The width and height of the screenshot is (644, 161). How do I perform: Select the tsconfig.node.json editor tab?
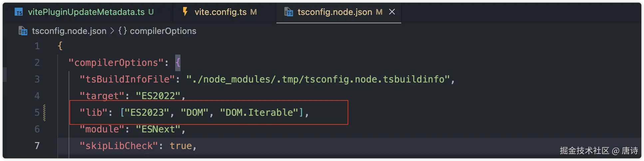pos(334,12)
